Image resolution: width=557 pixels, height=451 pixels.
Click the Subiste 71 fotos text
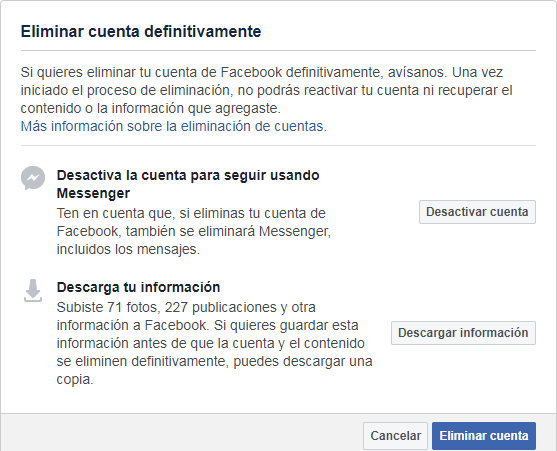pos(107,307)
